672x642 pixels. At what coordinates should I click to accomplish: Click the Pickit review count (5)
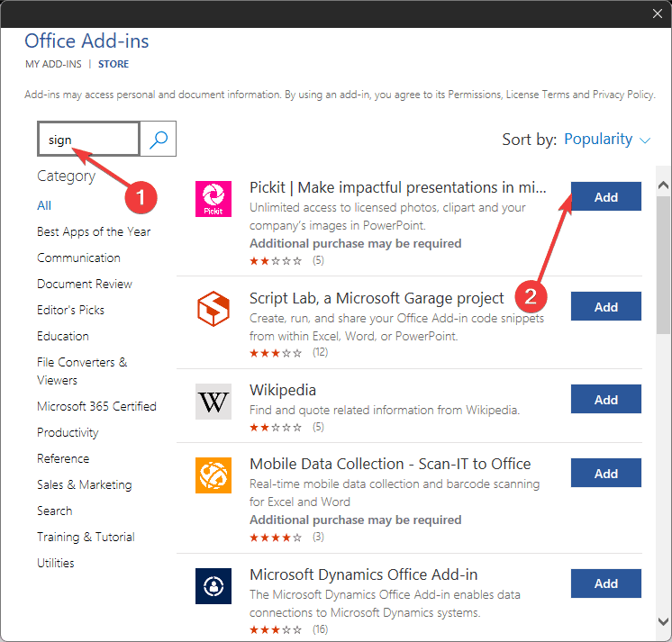pos(318,260)
